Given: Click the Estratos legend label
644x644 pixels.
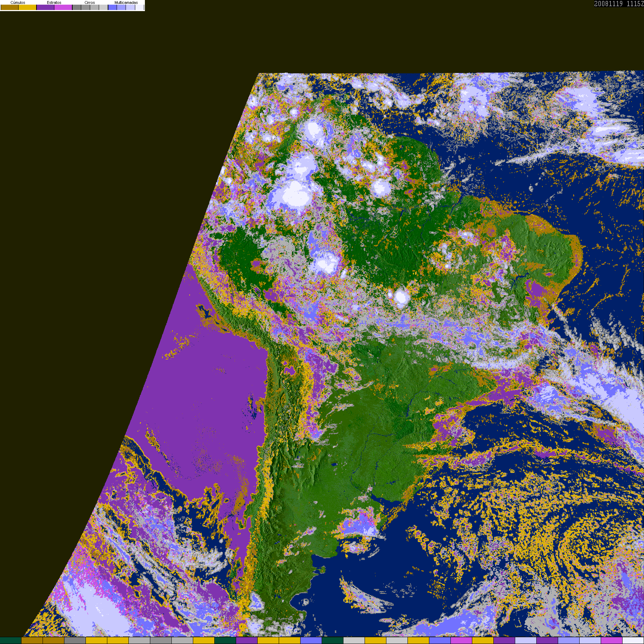Looking at the screenshot, I should 54,3.
